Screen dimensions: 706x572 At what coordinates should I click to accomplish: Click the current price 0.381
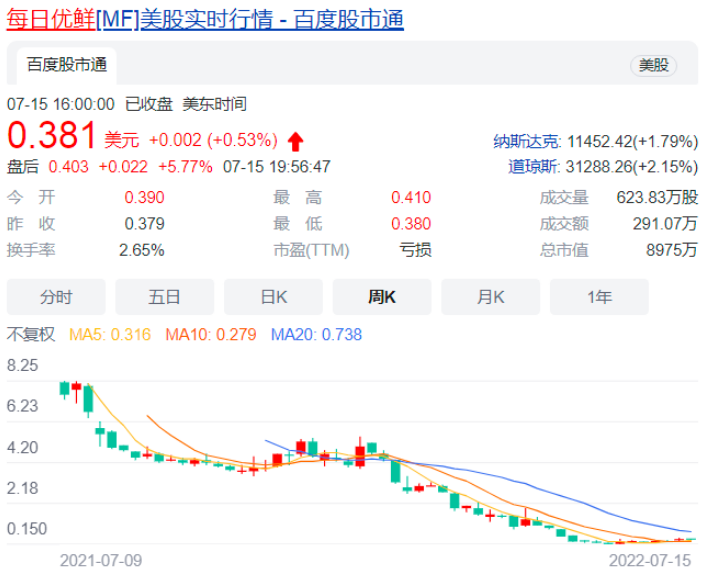tap(52, 135)
